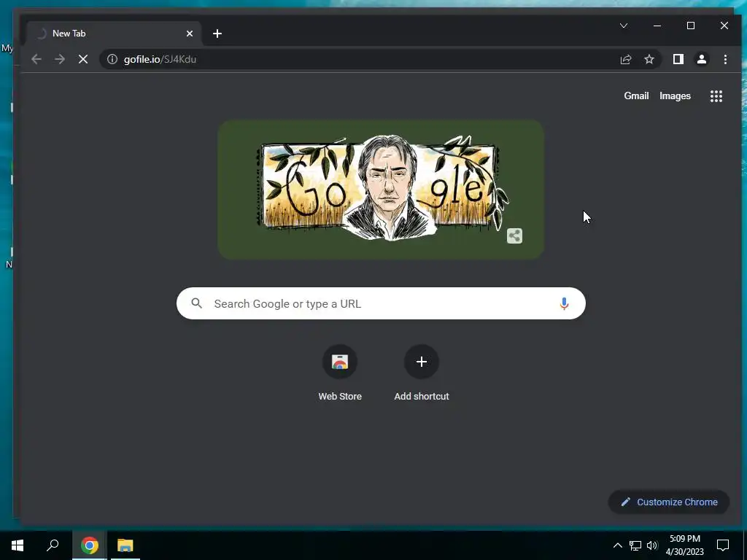The image size is (747, 560).
Task: Maximize the Chrome window
Action: point(690,26)
